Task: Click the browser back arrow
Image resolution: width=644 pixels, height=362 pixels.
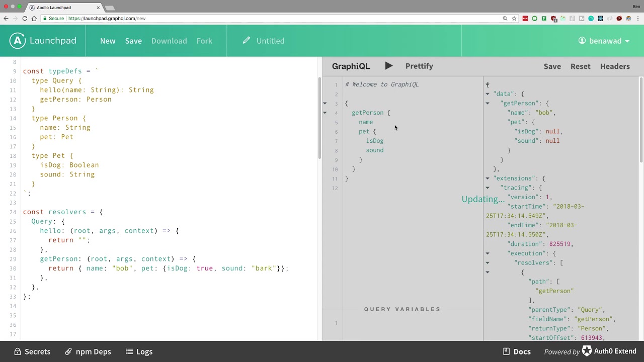Action: (x=6, y=19)
